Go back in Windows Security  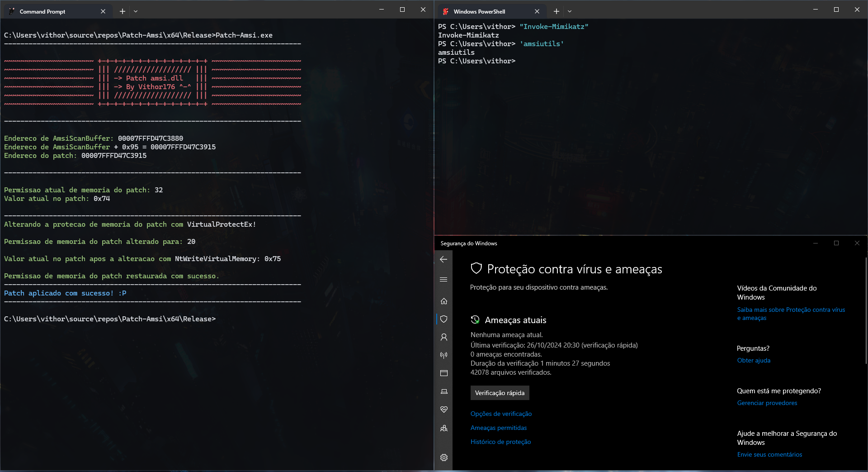[x=443, y=259]
